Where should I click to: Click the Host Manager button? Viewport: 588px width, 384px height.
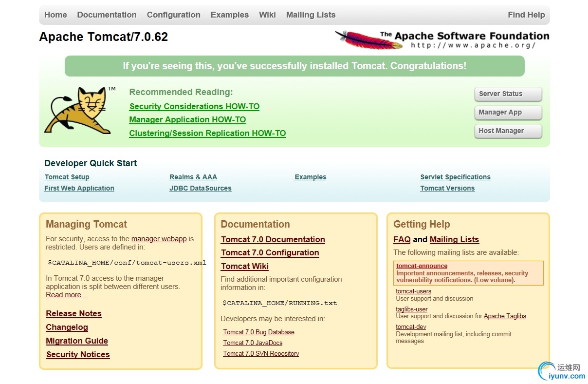click(x=508, y=131)
